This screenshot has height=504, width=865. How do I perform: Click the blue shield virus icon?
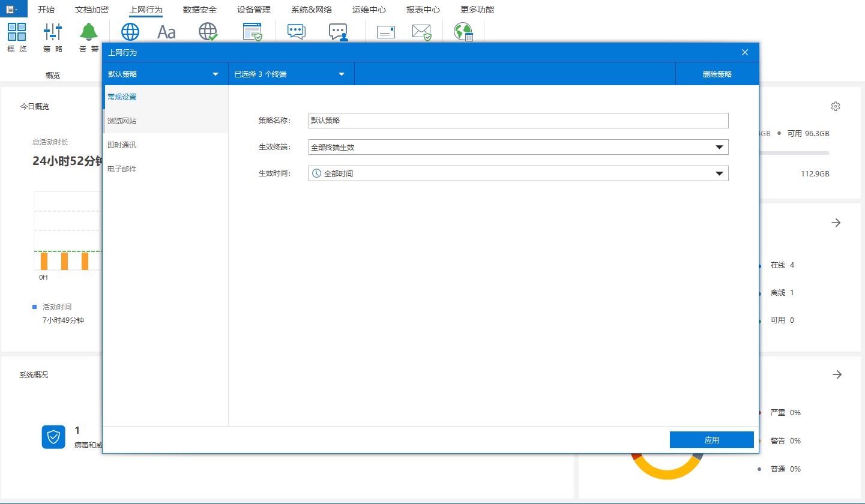click(x=53, y=437)
